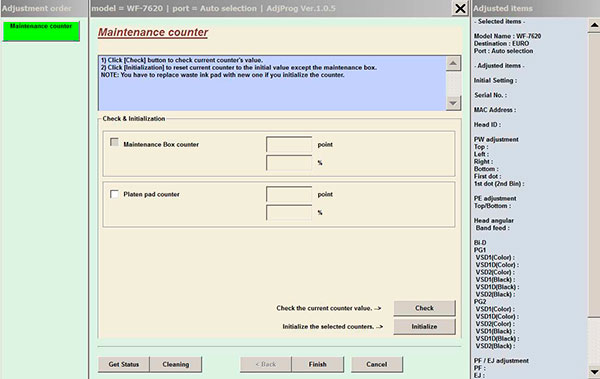
Task: Click the 'Bi-D' entry
Action: click(480, 243)
